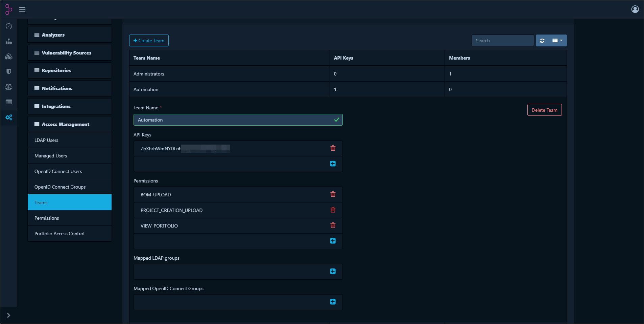Collapse the Access Management section

pyautogui.click(x=70, y=124)
